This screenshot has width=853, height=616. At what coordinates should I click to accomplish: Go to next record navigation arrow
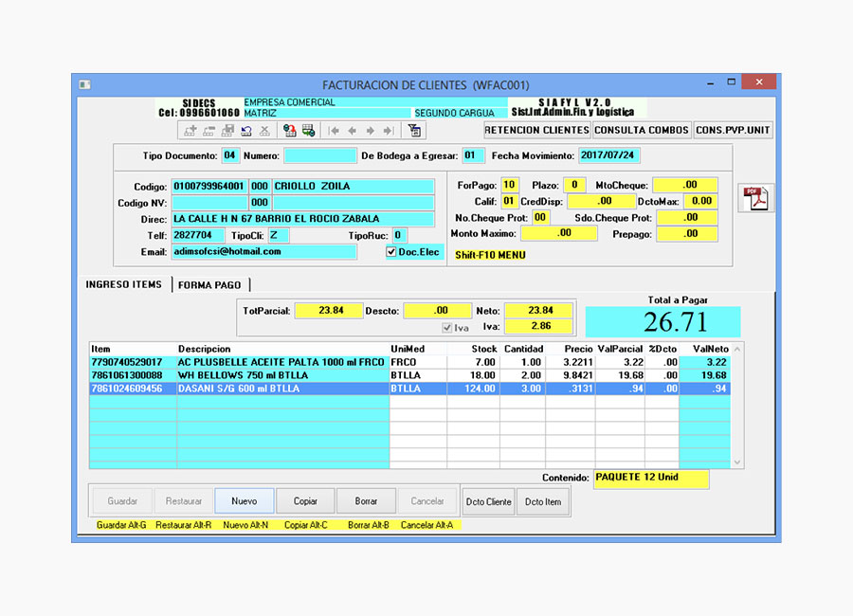click(x=371, y=131)
